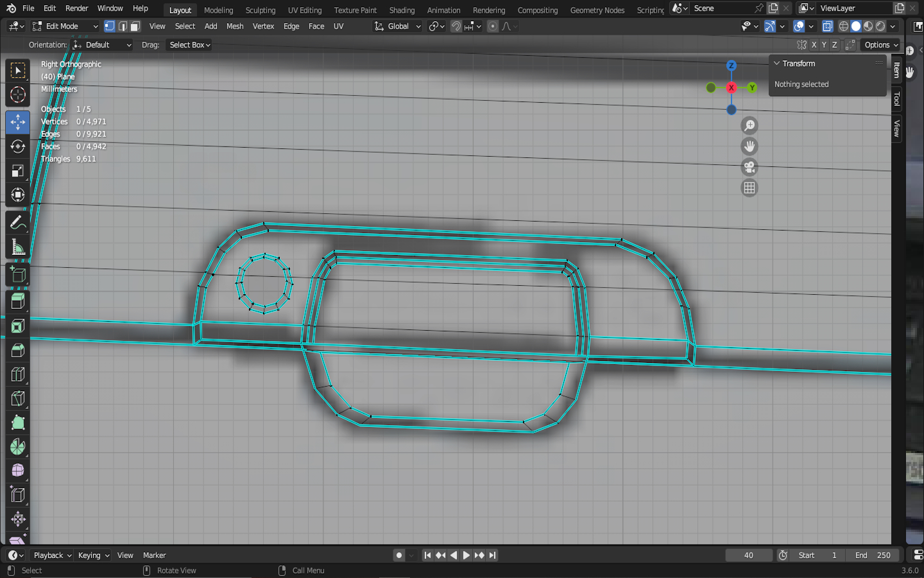Toggle X-ray display

[x=828, y=26]
